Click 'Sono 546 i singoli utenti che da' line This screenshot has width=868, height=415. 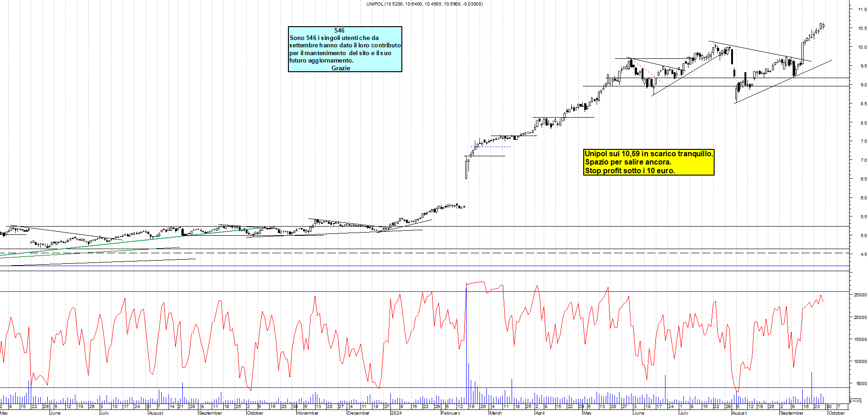pos(334,38)
